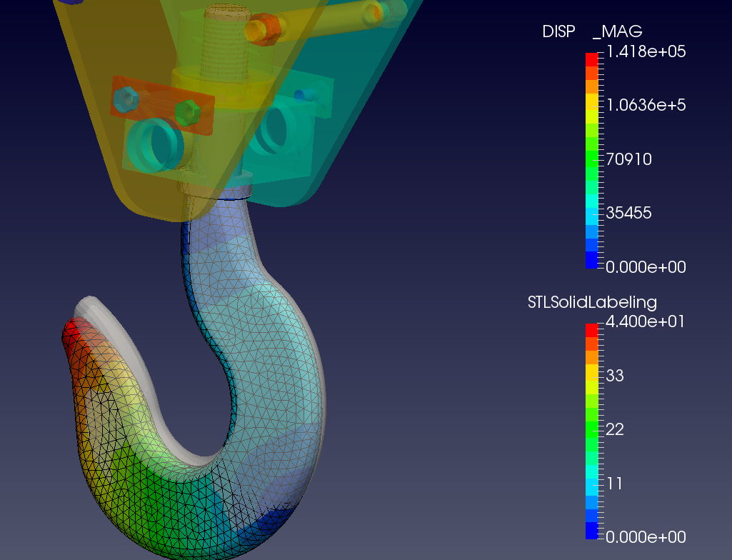
Task: Click the DISP _MAG legend's 0.000e+00 label
Action: [x=646, y=267]
